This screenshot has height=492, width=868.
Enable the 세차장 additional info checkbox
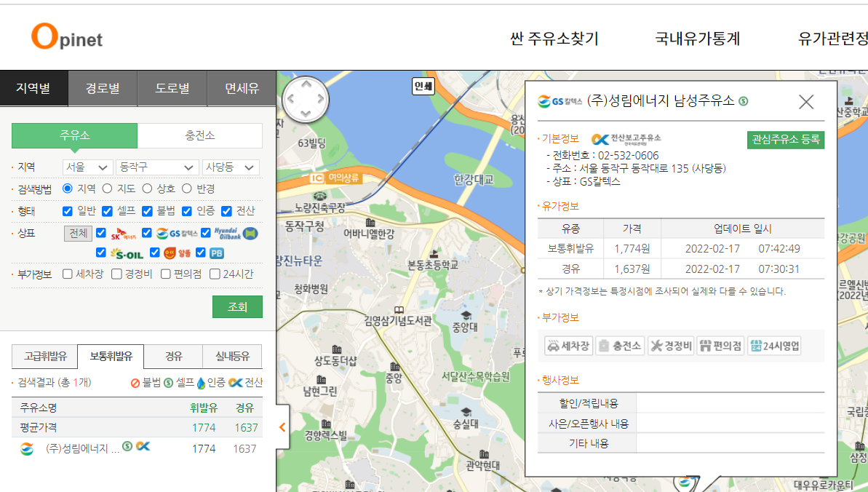(x=68, y=274)
